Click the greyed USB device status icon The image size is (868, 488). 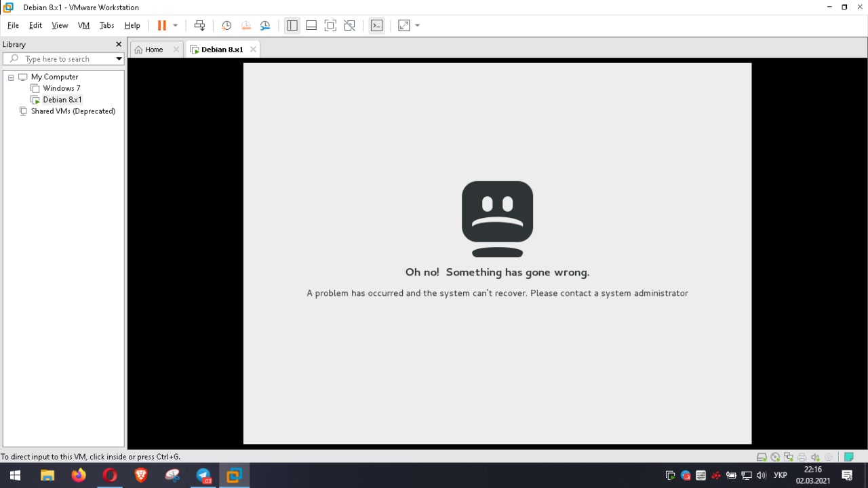pos(828,457)
